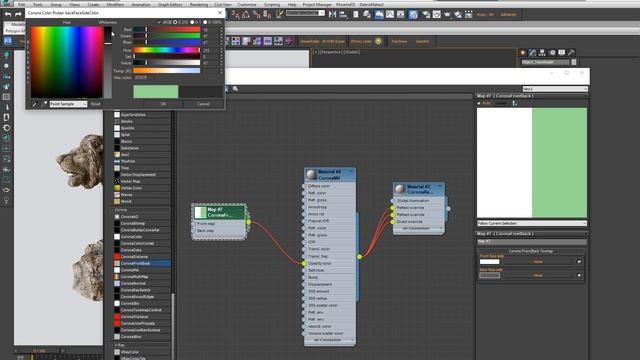The width and height of the screenshot is (640, 360).
Task: Click the preview update icon next to Auto
Action: (x=515, y=103)
